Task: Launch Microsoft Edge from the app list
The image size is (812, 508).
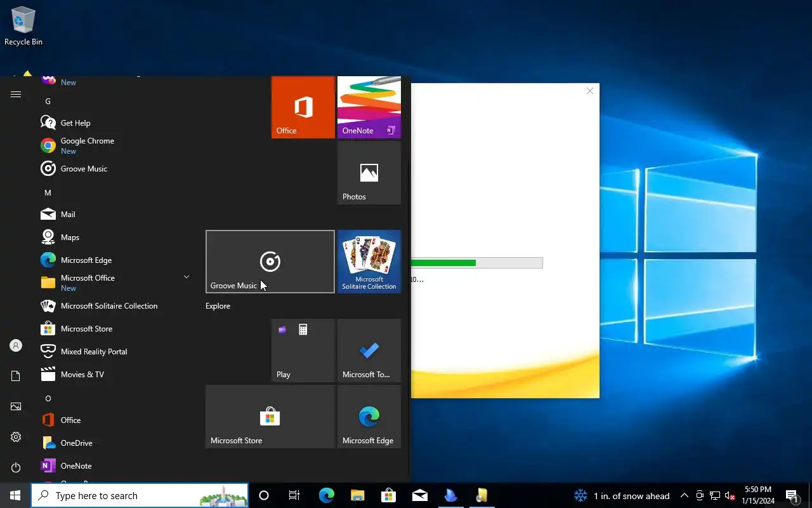Action: [114, 260]
